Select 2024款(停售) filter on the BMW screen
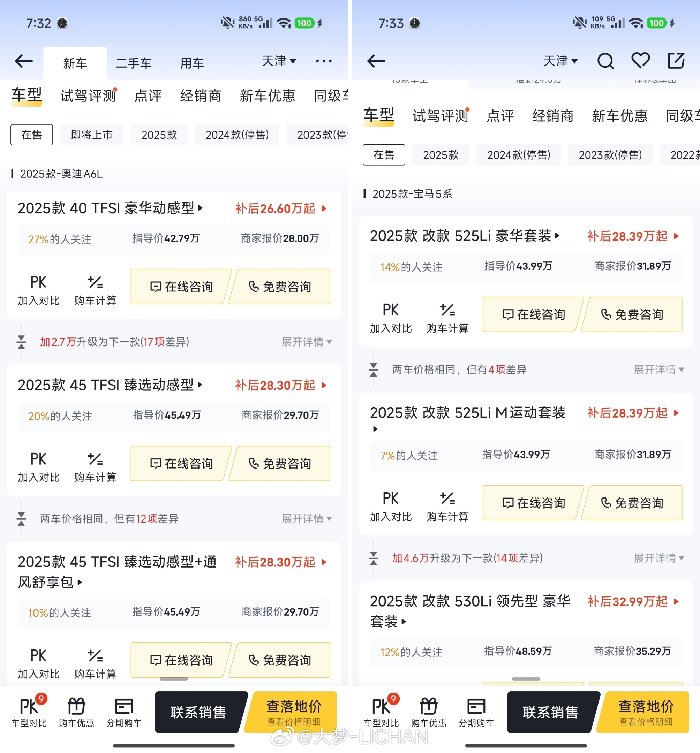 519,155
